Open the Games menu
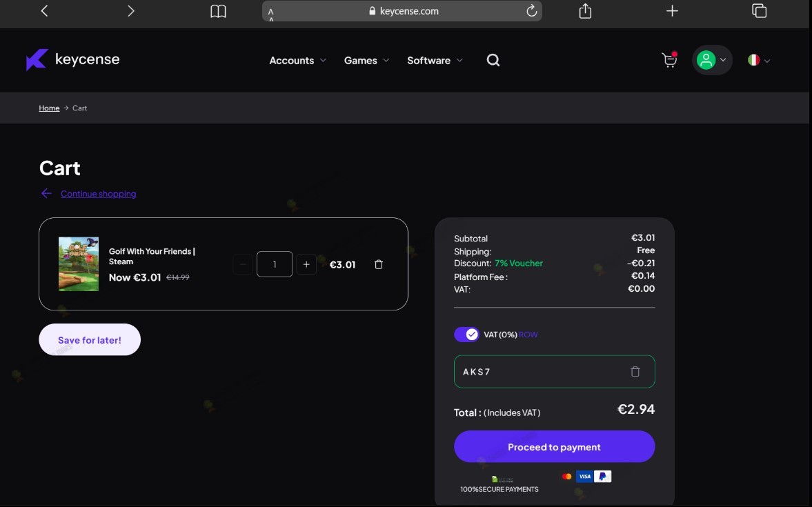 point(360,61)
